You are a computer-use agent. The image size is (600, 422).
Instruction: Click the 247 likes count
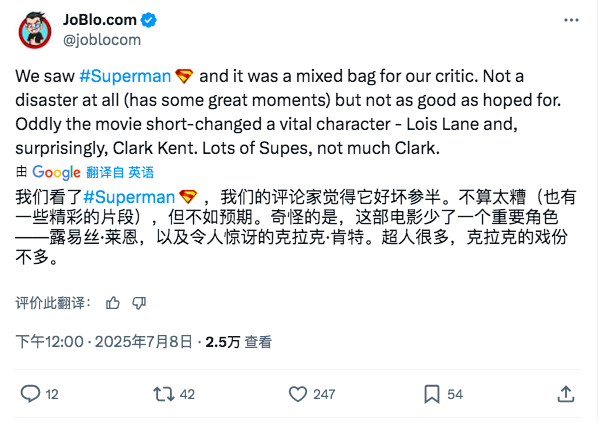(x=324, y=394)
